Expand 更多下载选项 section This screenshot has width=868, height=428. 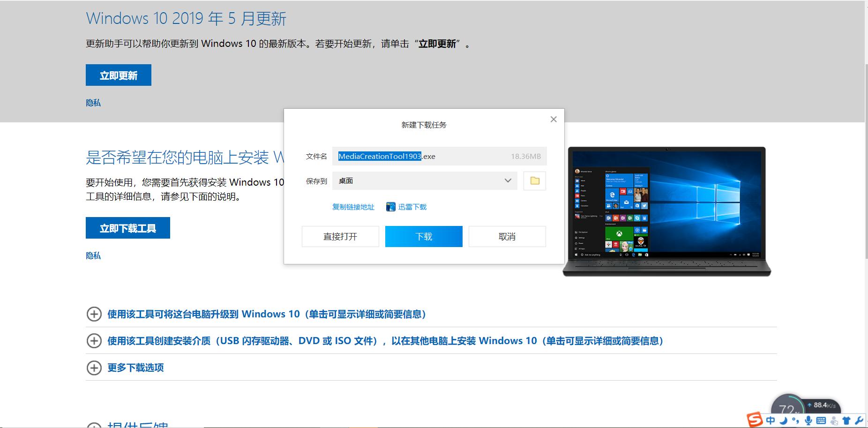click(135, 368)
